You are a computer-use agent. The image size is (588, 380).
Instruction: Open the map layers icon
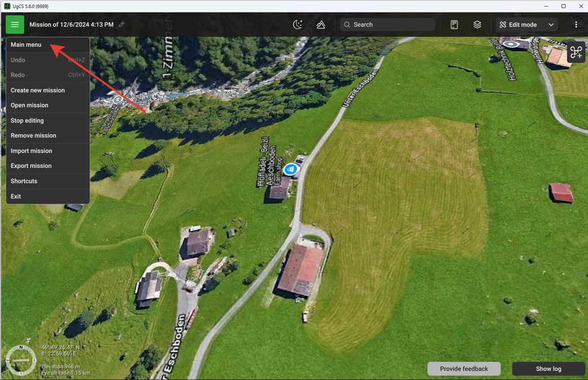477,25
